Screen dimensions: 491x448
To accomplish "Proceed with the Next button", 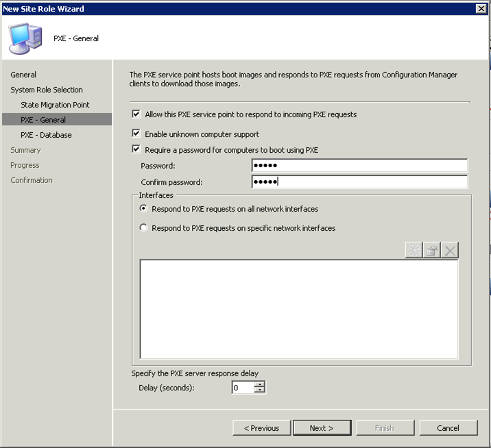I will pos(322,428).
